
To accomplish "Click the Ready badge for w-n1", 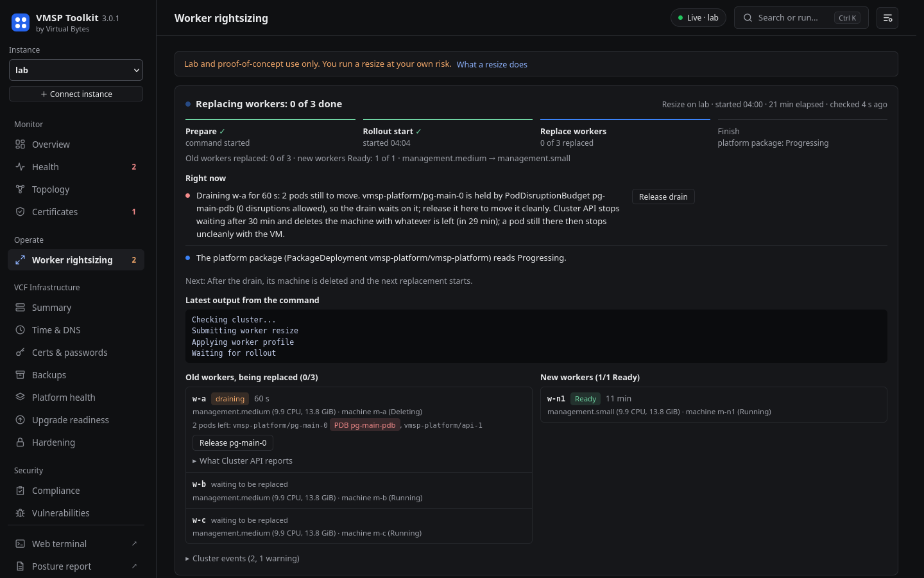I will (x=585, y=399).
